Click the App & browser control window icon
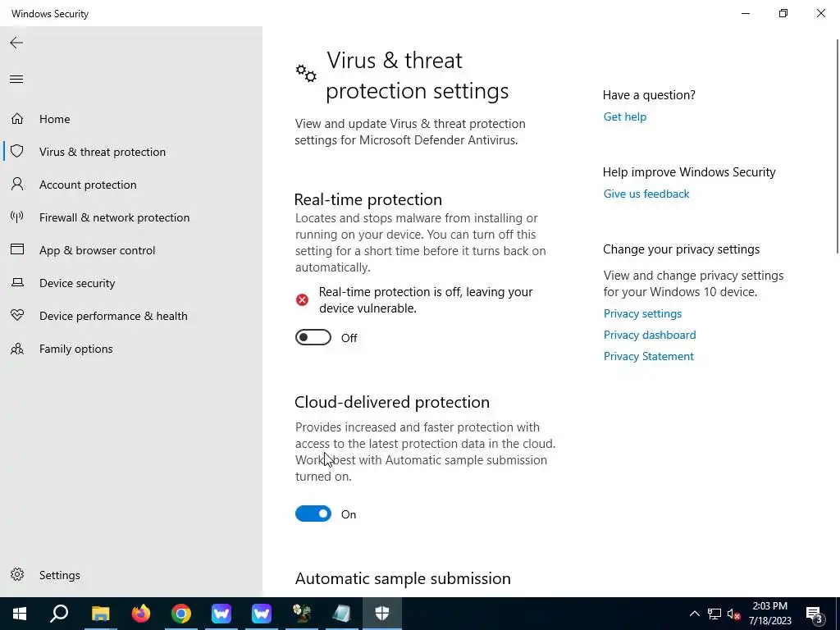This screenshot has height=630, width=840. pos(17,249)
